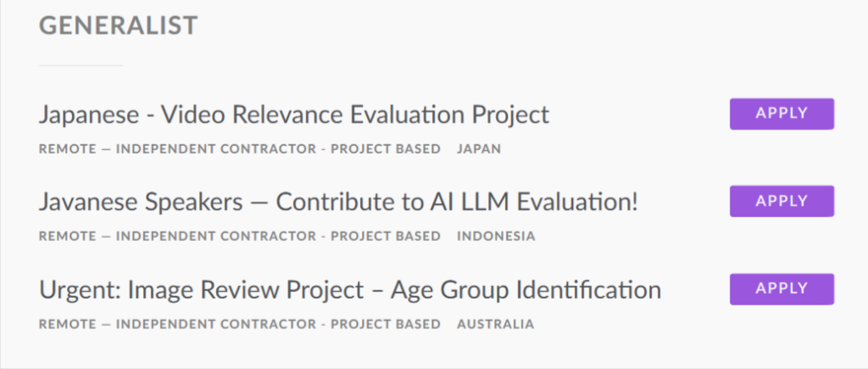Image resolution: width=868 pixels, height=369 pixels.
Task: Open Urgent: Image Review Project listing
Action: 349,290
